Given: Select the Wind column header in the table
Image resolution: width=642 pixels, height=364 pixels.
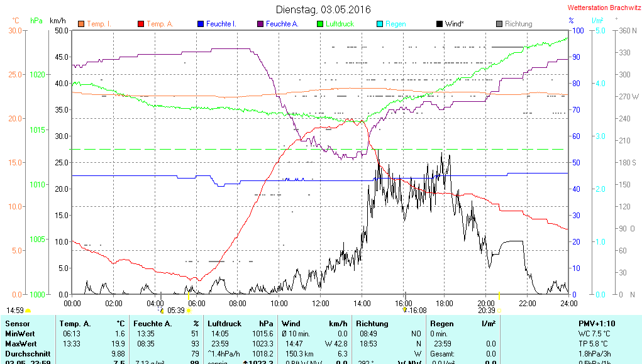Looking at the screenshot, I should [x=291, y=323].
